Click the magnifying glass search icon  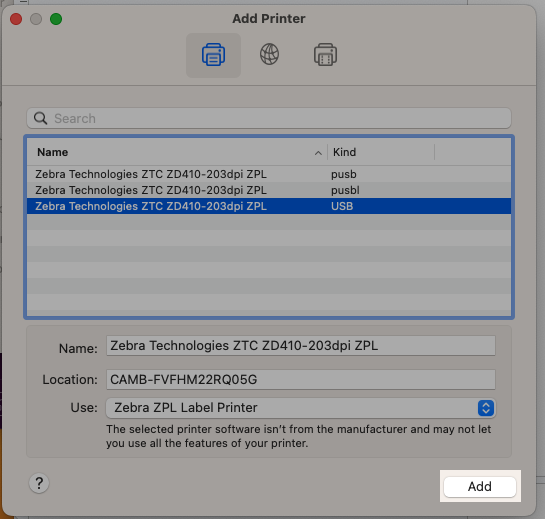(41, 118)
